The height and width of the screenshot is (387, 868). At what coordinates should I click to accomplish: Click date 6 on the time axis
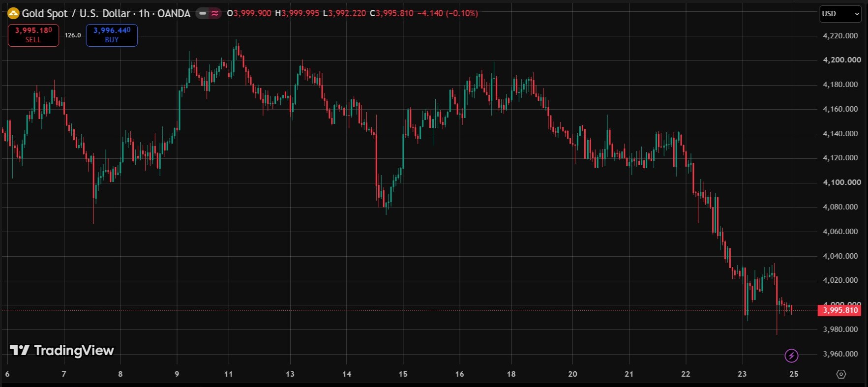(7, 374)
